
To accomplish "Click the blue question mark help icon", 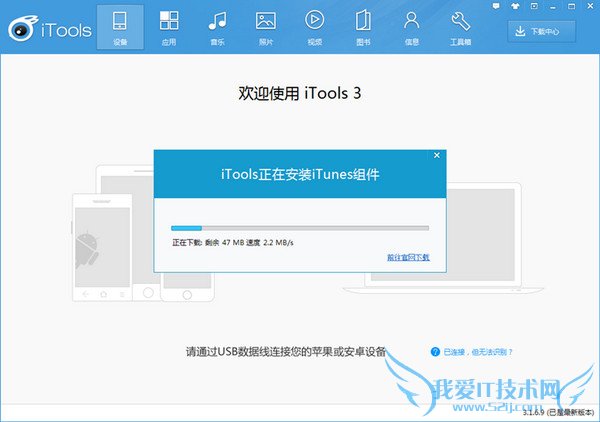I will pos(435,352).
